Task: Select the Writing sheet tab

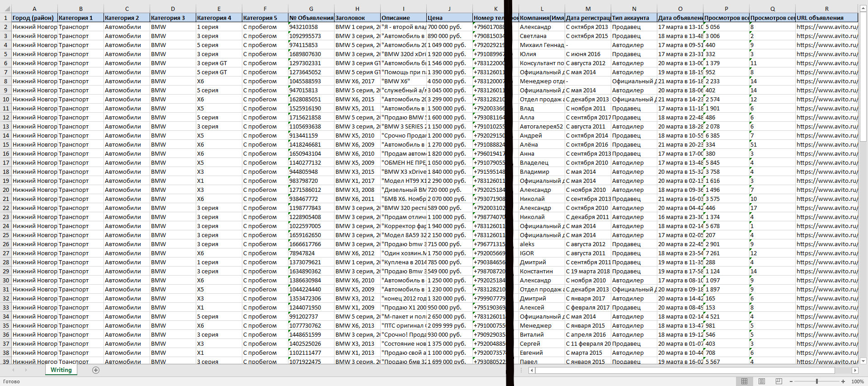Action: pos(61,370)
